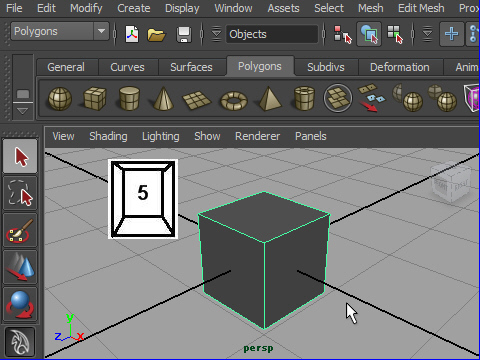Click the Maya logo icon below the Rotate tool
The image size is (480, 360).
(20, 341)
